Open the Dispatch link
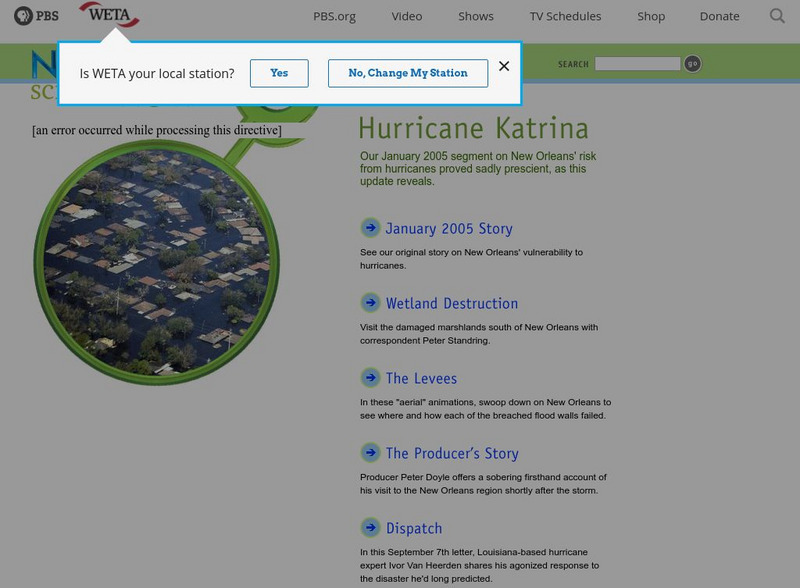This screenshot has height=588, width=800. tap(414, 528)
